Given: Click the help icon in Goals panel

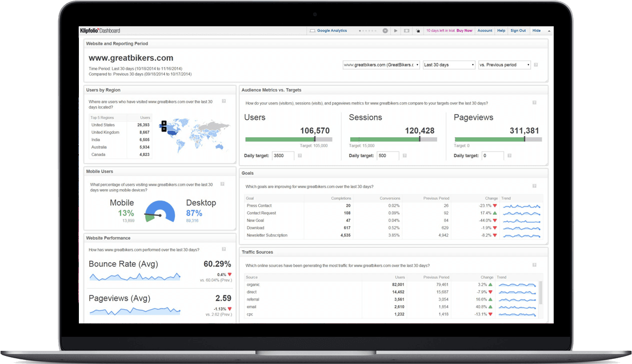Looking at the screenshot, I should [x=534, y=186].
